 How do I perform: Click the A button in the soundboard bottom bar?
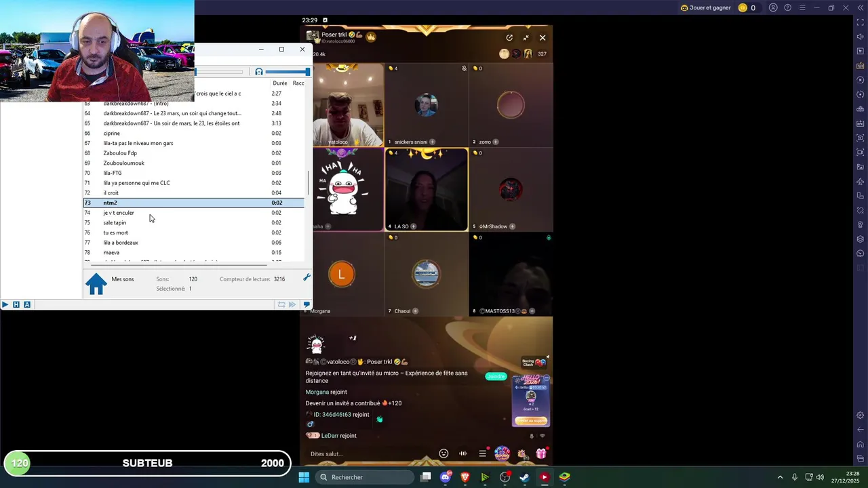click(27, 304)
